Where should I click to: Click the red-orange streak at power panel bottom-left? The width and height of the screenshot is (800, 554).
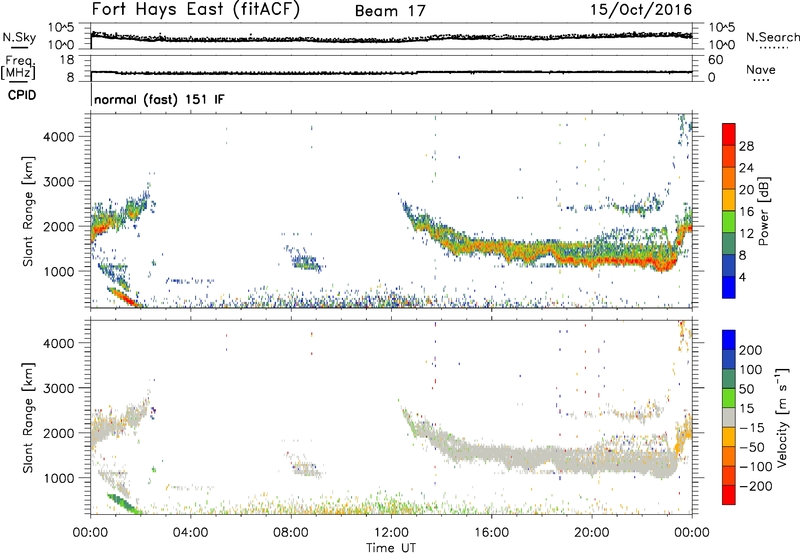click(123, 296)
